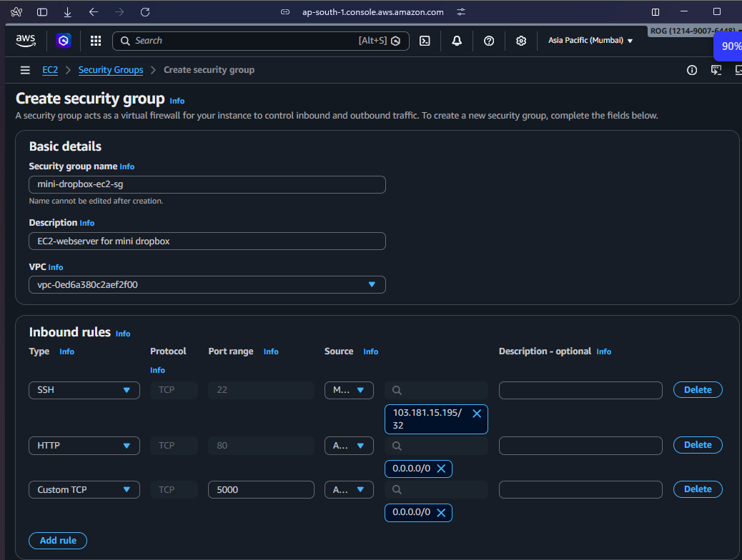Click the Add rule button
742x560 pixels.
(x=58, y=541)
